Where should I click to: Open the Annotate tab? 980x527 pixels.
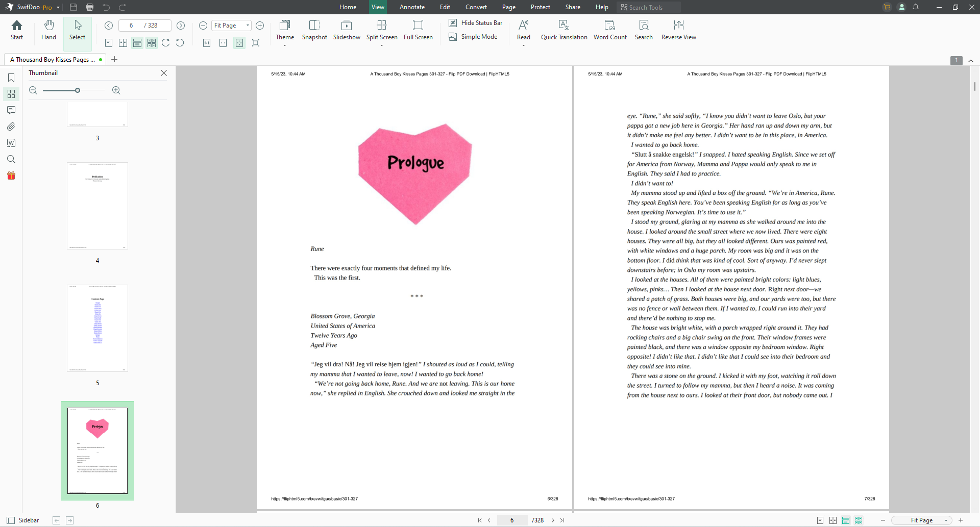(x=412, y=7)
